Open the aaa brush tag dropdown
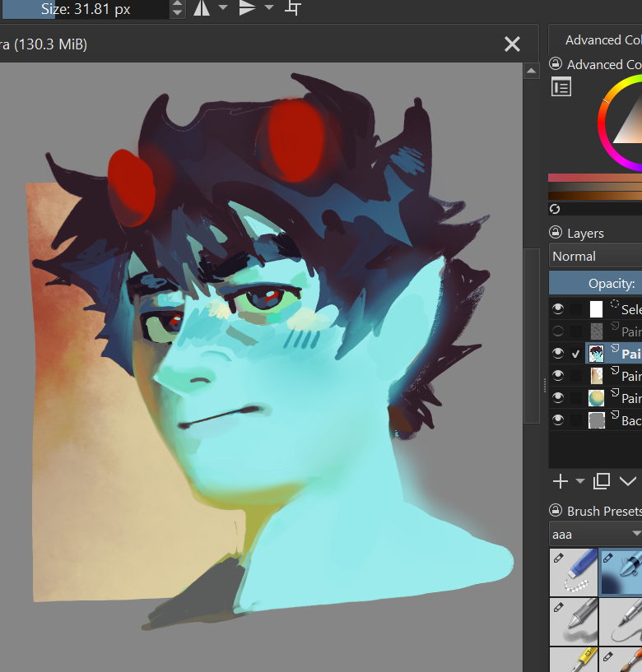642x672 pixels. 595,535
